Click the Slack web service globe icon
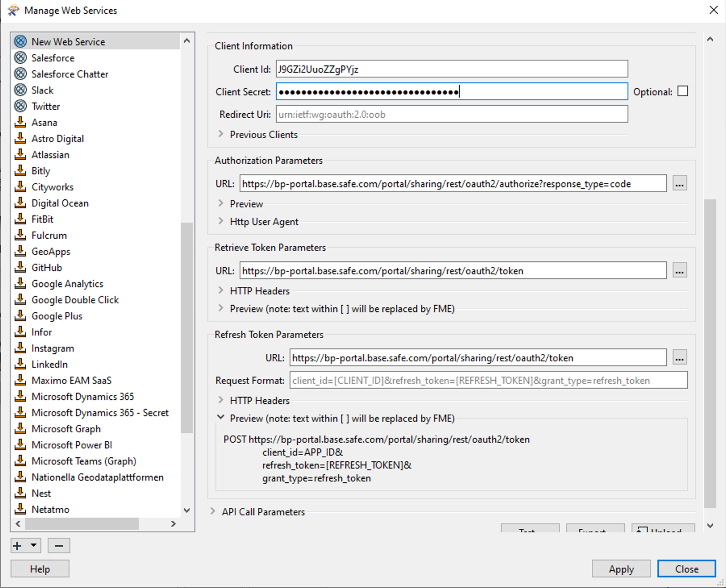 [x=20, y=90]
